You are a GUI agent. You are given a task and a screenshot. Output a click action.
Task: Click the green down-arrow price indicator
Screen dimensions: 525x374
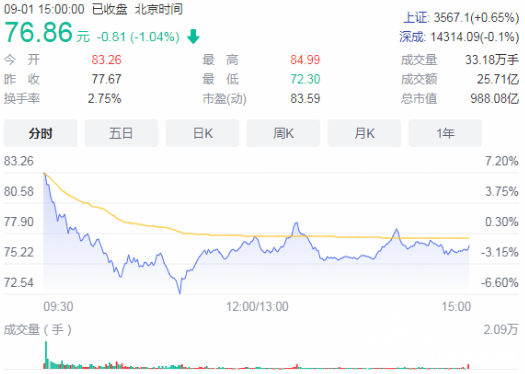(x=193, y=36)
